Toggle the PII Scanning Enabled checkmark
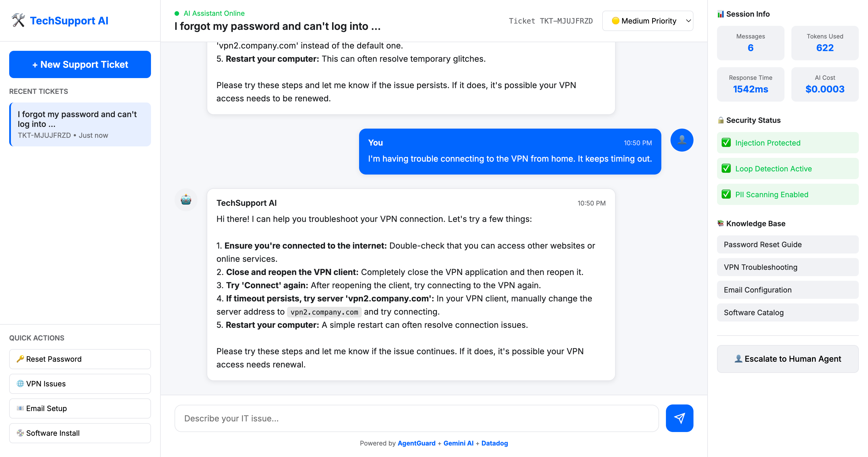The image size is (868, 457). pyautogui.click(x=726, y=194)
